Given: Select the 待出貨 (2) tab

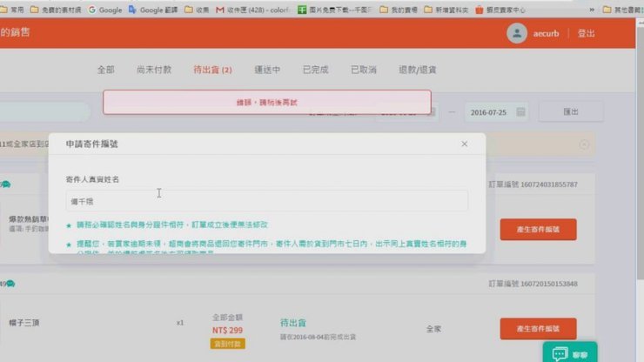Looking at the screenshot, I should pos(212,70).
